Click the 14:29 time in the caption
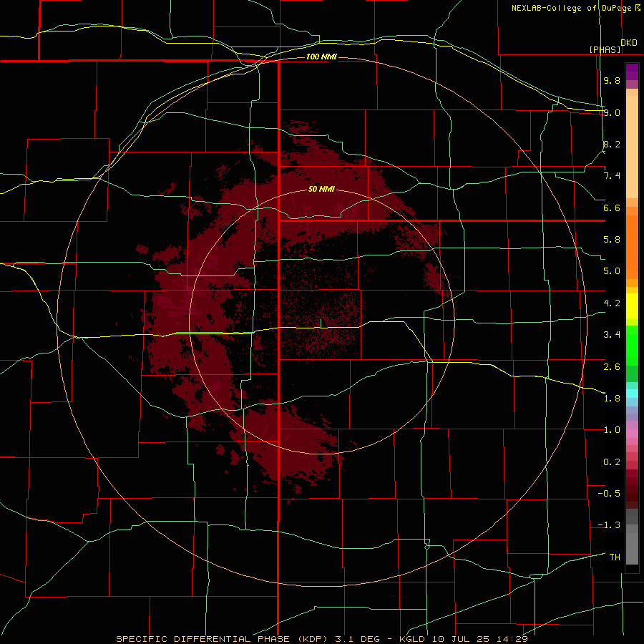This screenshot has width=644, height=644. [511, 639]
